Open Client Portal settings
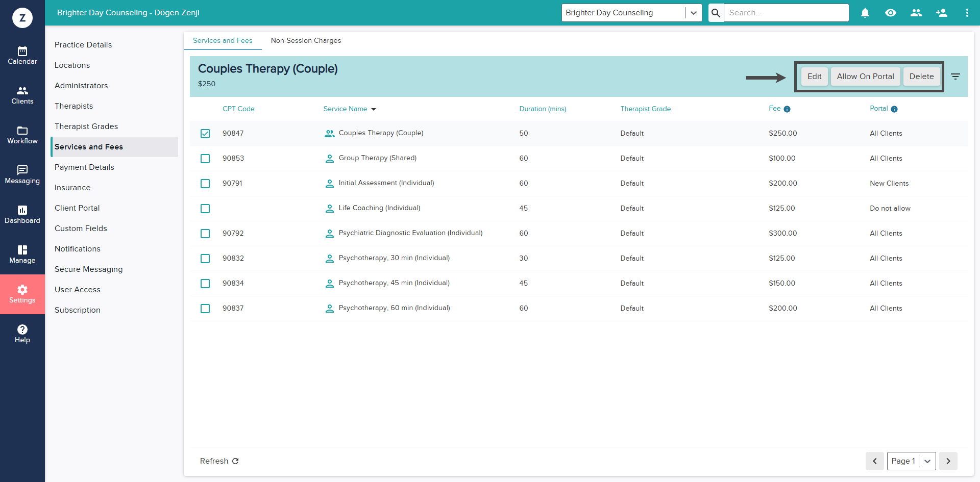The image size is (980, 482). tap(77, 208)
